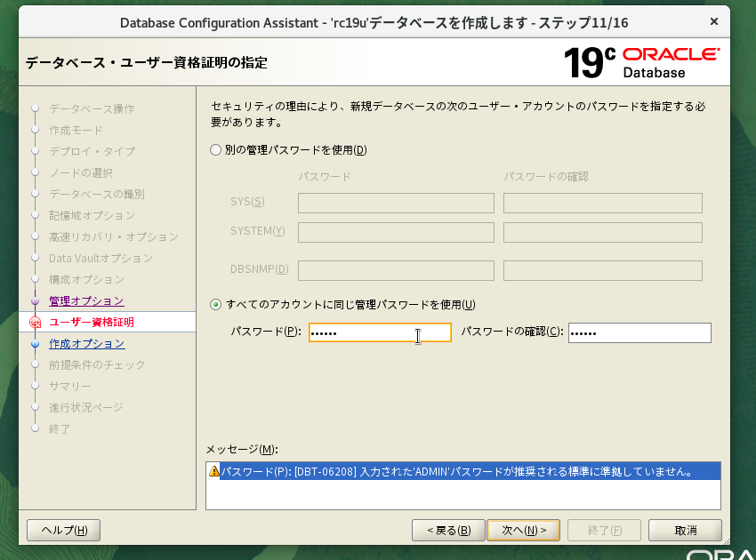Click the DBSNMP password confirmation field
The height and width of the screenshot is (560, 756).
(603, 270)
